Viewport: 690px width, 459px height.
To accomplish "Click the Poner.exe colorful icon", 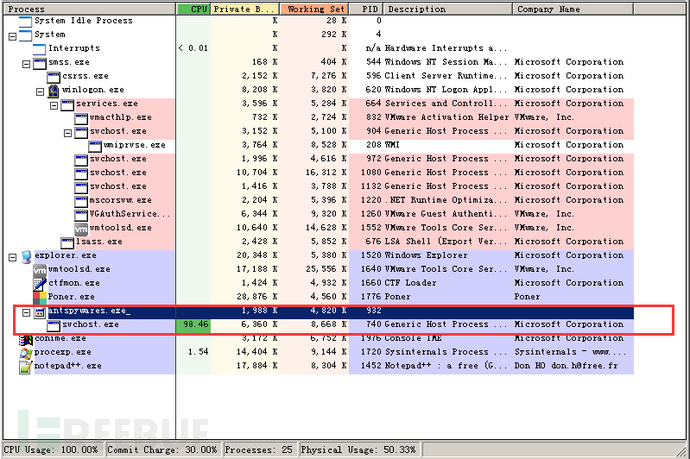I will click(40, 298).
